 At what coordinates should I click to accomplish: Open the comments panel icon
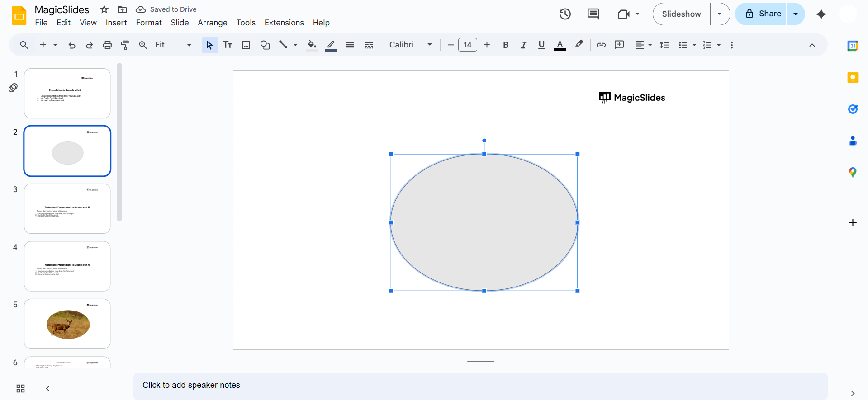point(593,14)
